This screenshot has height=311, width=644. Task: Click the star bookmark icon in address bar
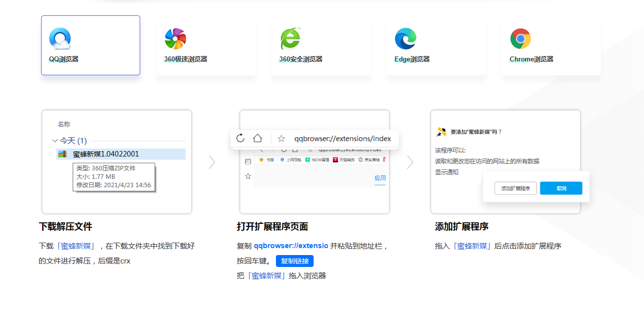tap(281, 139)
